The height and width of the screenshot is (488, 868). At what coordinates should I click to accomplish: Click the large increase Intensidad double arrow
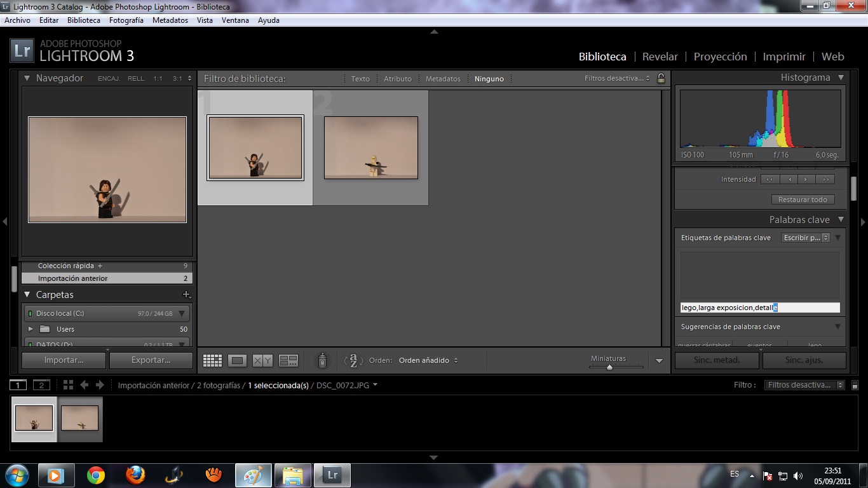825,179
